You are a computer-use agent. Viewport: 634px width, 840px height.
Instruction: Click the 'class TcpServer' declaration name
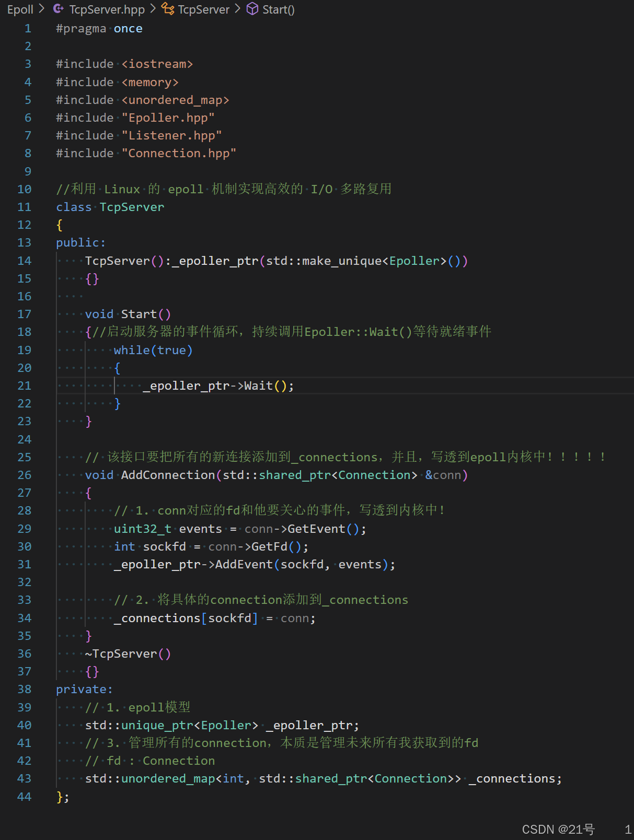[132, 207]
